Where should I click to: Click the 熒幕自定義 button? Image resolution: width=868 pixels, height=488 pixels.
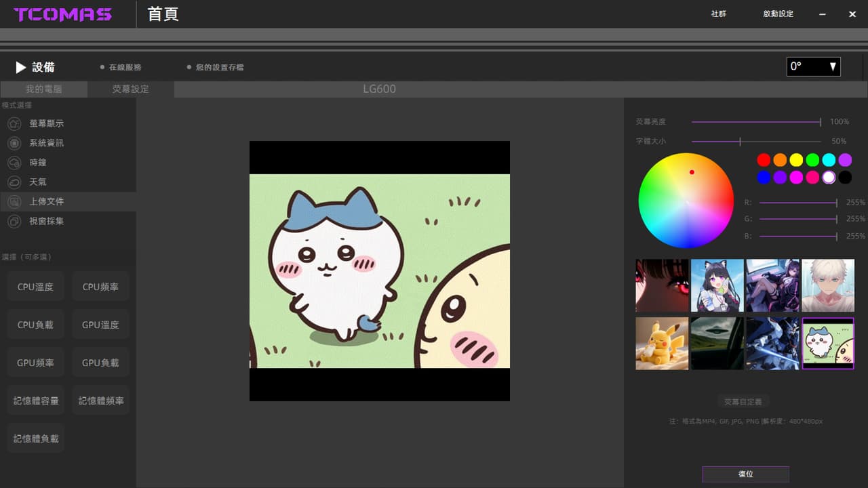coord(743,402)
